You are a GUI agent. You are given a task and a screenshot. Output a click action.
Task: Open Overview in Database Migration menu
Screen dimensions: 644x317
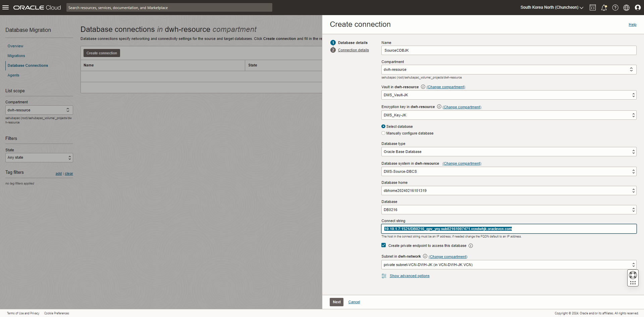[15, 46]
